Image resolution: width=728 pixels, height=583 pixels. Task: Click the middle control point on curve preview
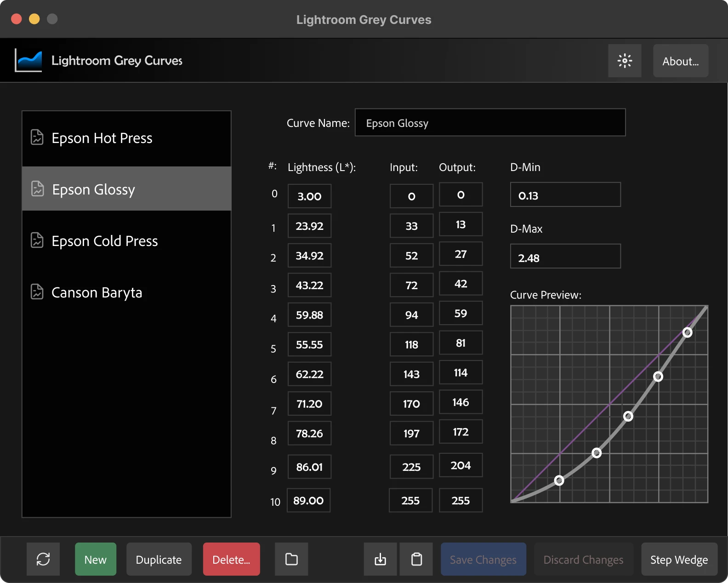click(x=628, y=416)
